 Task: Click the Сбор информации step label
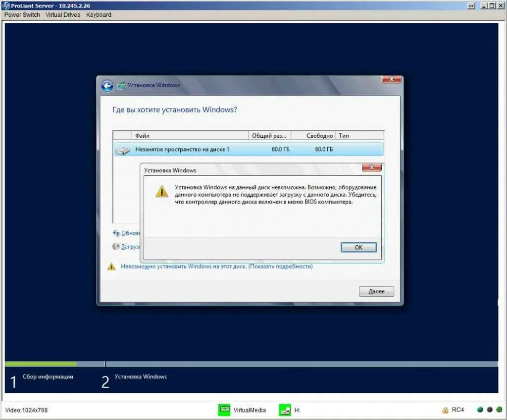(x=48, y=376)
